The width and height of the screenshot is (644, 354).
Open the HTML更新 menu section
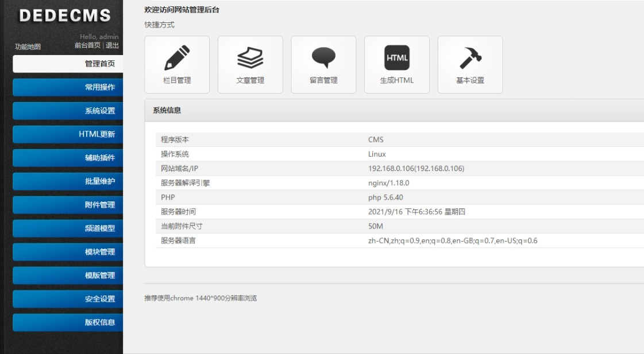[67, 134]
